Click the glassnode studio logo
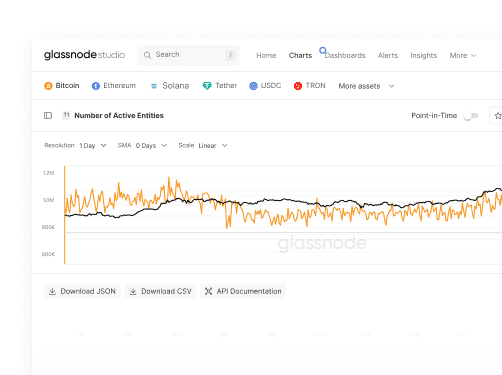 tap(84, 55)
